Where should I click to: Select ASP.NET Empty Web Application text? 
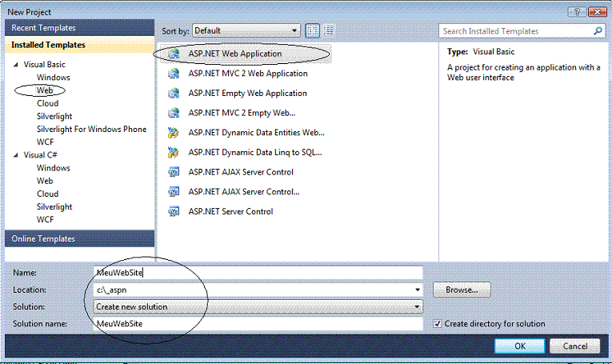[x=247, y=94]
